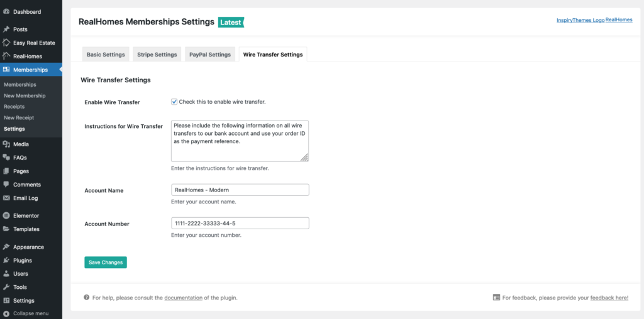Click the Collapse menu arrow icon

click(x=6, y=314)
